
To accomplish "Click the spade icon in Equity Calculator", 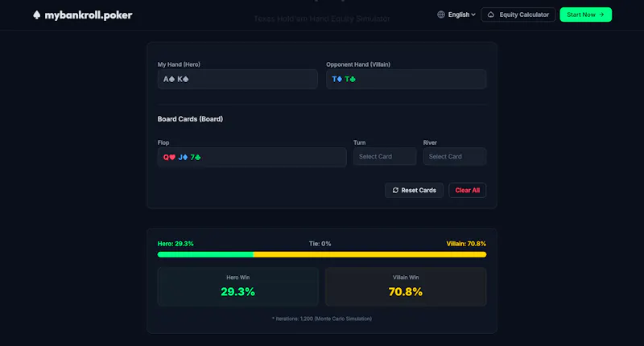I will pos(491,14).
